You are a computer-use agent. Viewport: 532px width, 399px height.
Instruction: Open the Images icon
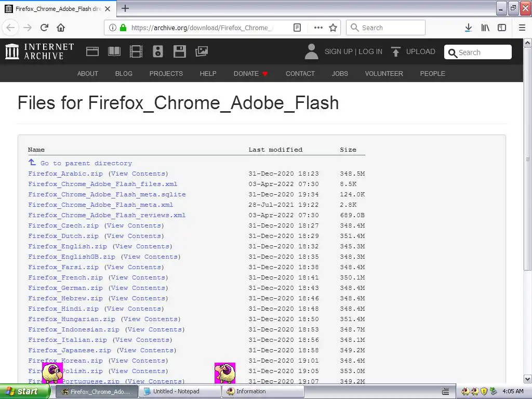pyautogui.click(x=202, y=51)
